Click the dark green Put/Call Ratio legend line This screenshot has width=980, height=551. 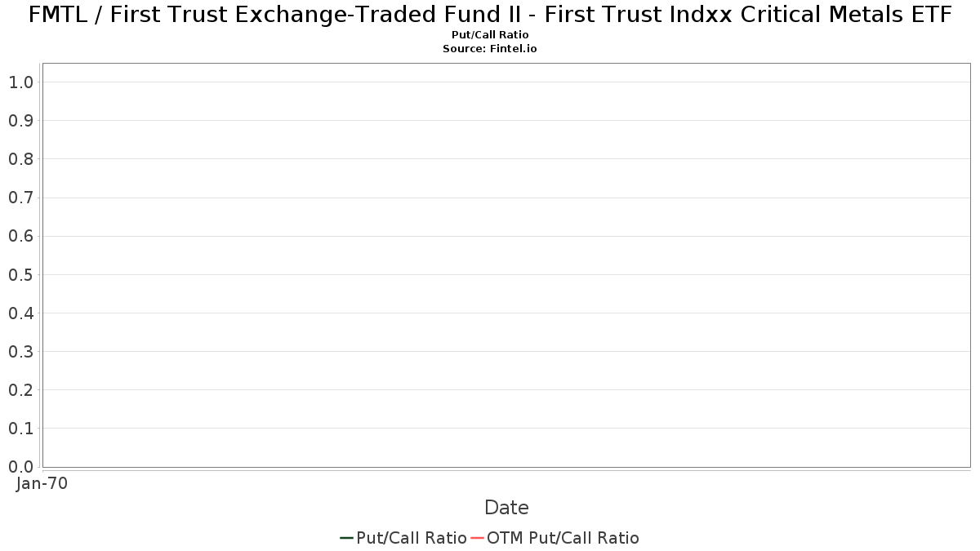pos(346,538)
